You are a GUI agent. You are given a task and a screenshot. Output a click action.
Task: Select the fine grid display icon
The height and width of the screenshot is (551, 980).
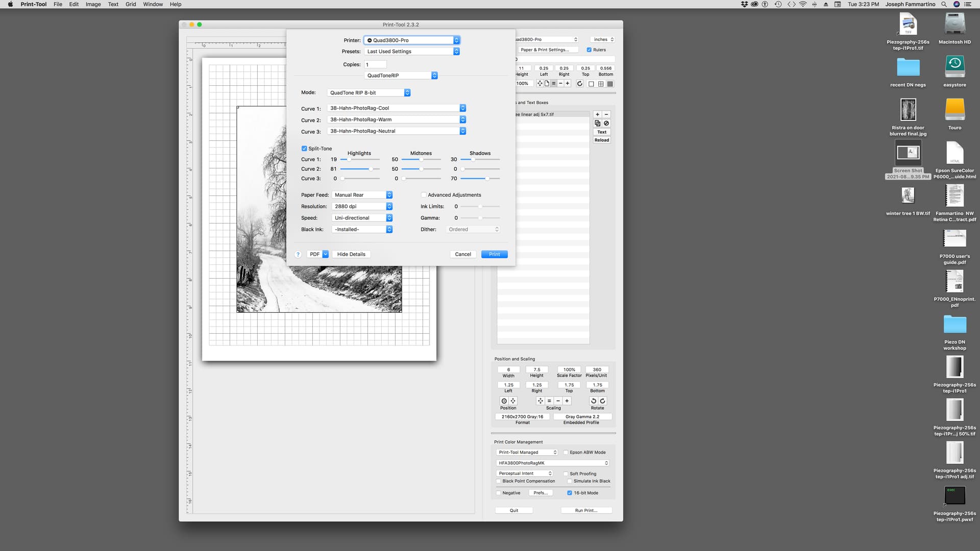(x=610, y=84)
